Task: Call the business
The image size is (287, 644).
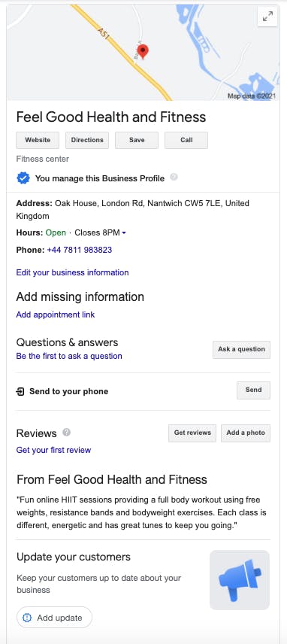Action: pyautogui.click(x=186, y=140)
